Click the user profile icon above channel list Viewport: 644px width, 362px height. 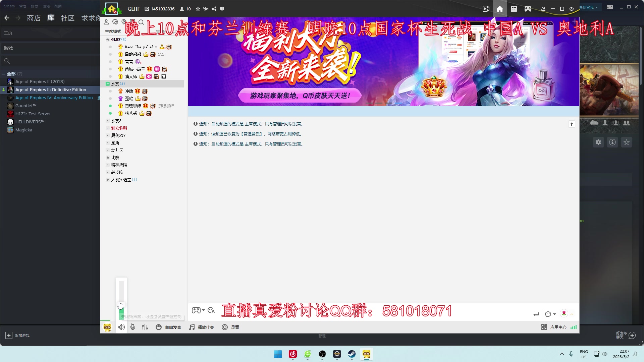coord(106,22)
